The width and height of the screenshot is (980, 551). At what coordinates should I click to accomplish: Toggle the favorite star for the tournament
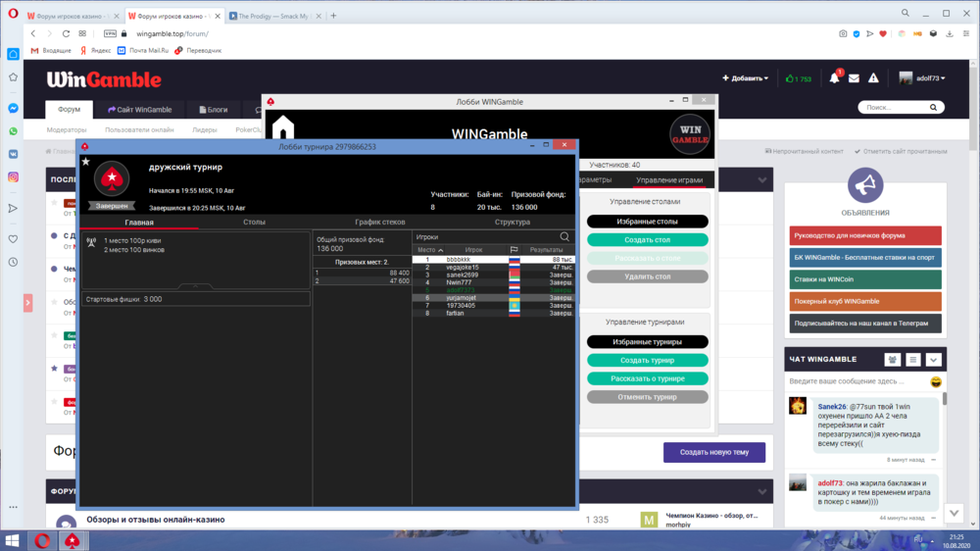pyautogui.click(x=86, y=162)
